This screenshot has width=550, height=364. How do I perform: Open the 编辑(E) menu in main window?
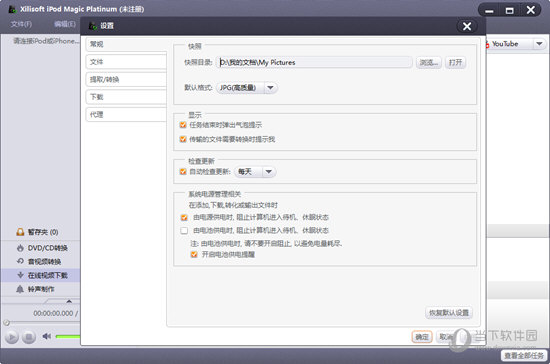tap(65, 24)
